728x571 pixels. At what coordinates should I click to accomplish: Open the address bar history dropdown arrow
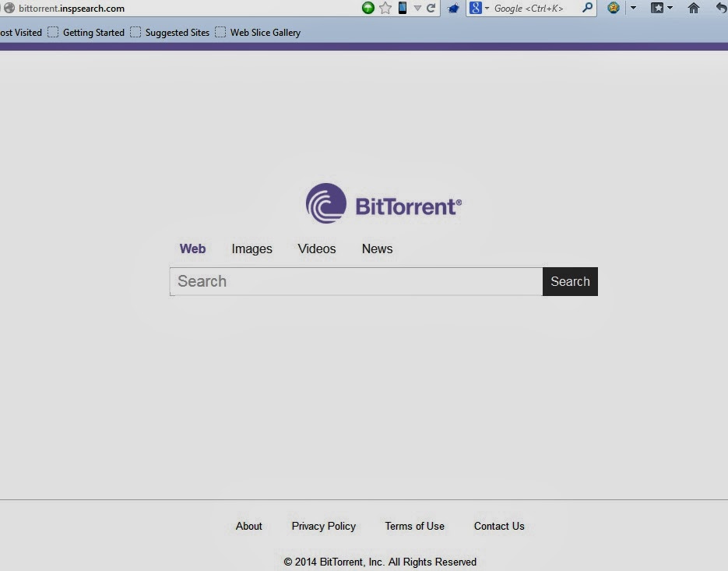417,9
